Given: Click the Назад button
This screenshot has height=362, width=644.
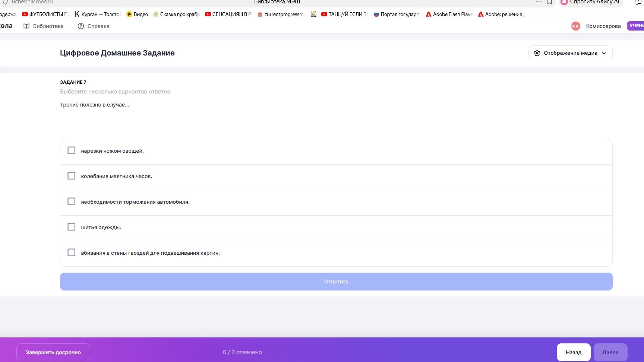Looking at the screenshot, I should click(574, 352).
